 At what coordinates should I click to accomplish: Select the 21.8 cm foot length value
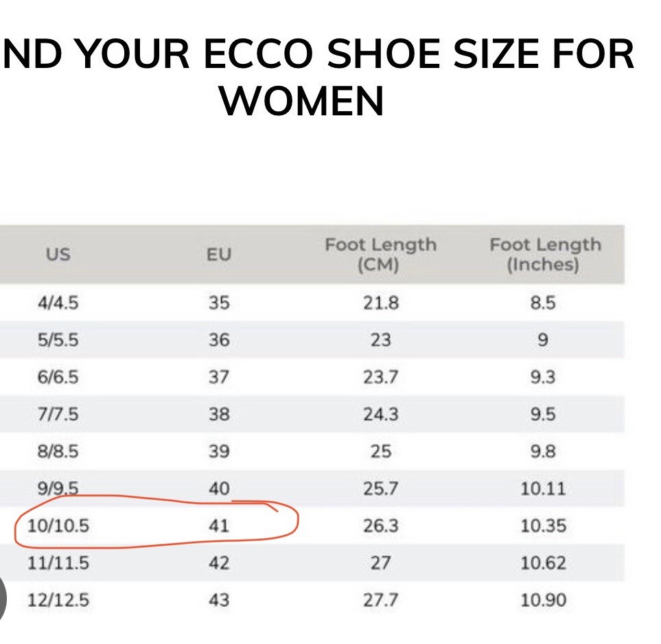click(381, 303)
